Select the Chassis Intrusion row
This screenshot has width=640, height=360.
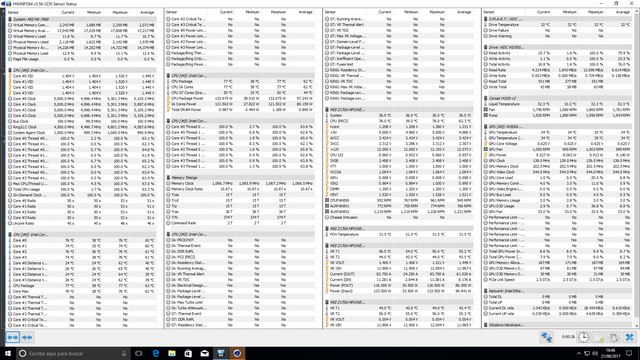pos(399,218)
